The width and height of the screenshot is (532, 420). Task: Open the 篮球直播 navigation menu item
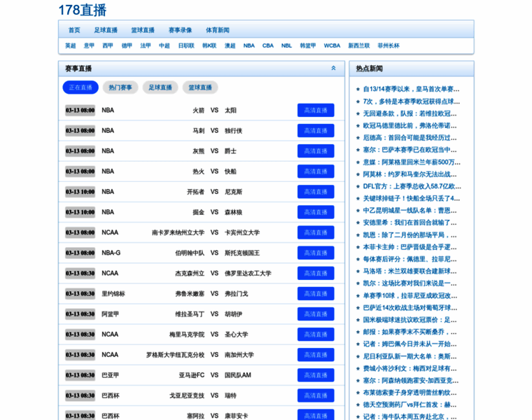(x=143, y=30)
